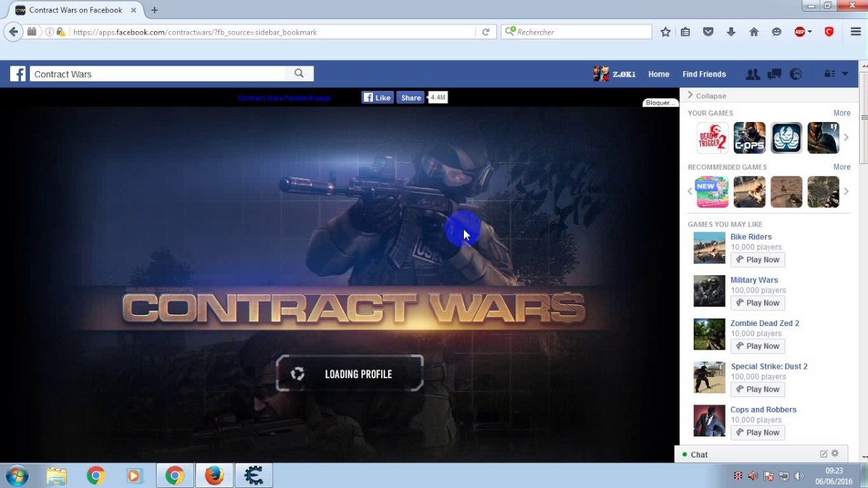Open the NEW recommended game thumbnail
The image size is (868, 488).
coord(712,192)
